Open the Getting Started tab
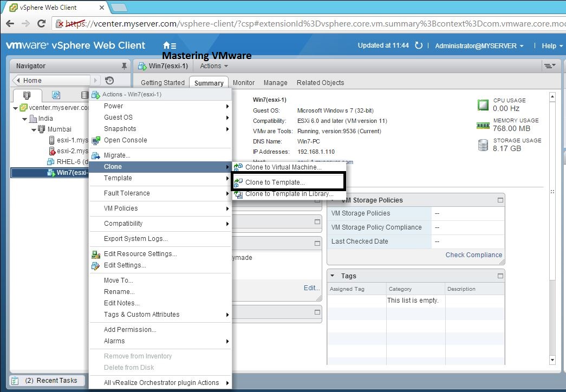 (162, 83)
